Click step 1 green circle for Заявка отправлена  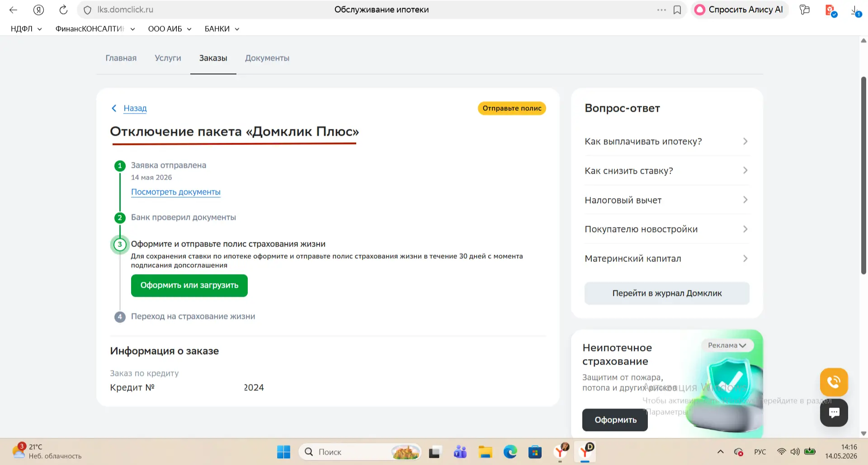pyautogui.click(x=120, y=166)
